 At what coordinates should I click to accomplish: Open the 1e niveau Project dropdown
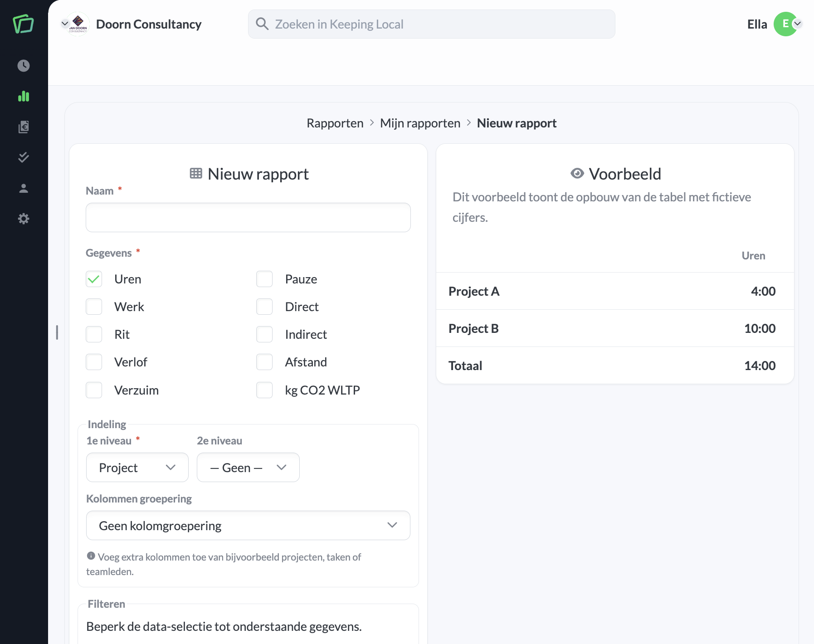point(137,467)
